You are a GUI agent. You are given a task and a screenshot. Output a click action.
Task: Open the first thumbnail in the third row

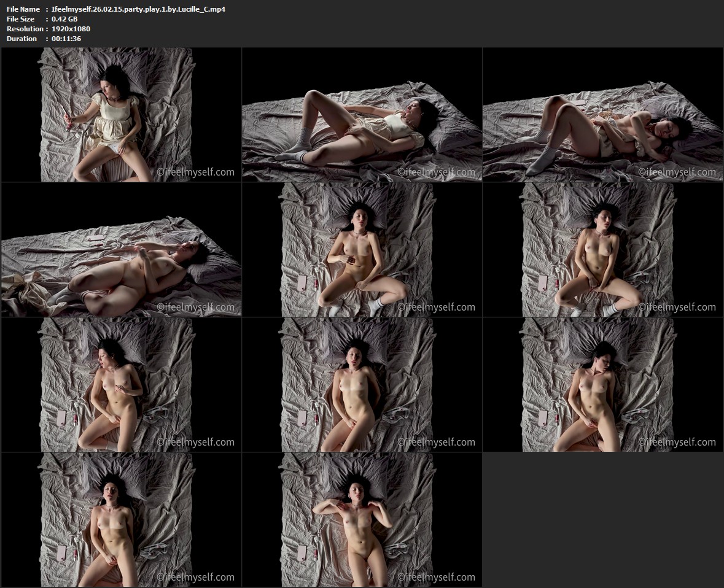121,385
